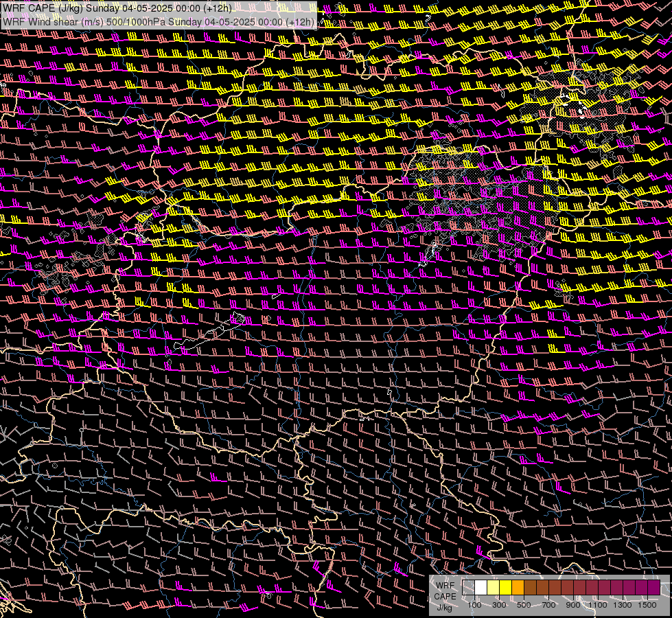Viewport: 672px width, 618px height.
Task: Click the 300 legend value
Action: pyautogui.click(x=499, y=605)
